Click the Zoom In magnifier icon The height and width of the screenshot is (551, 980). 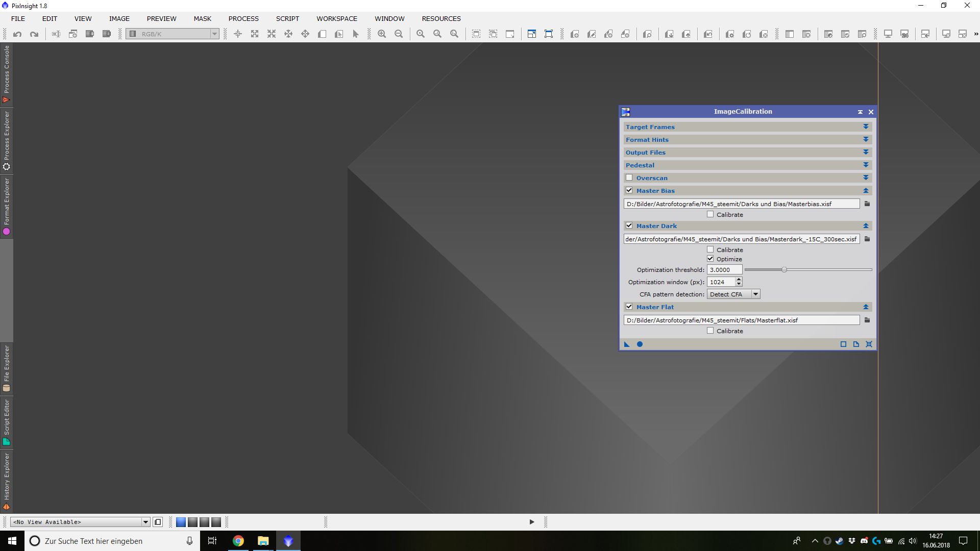(382, 34)
